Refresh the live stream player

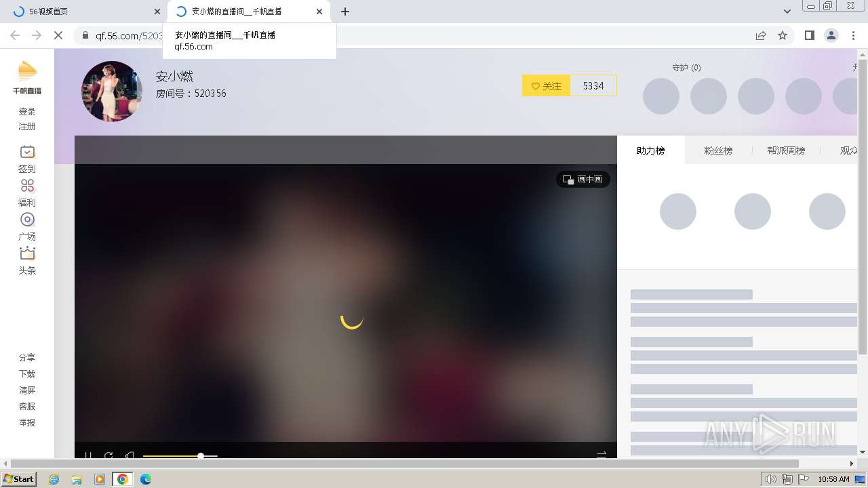pos(108,455)
